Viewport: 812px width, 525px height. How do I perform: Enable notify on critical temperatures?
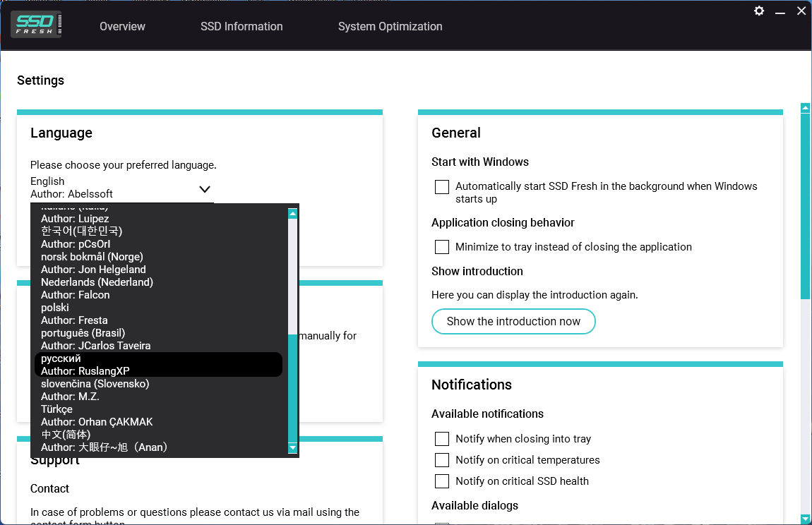pyautogui.click(x=442, y=460)
